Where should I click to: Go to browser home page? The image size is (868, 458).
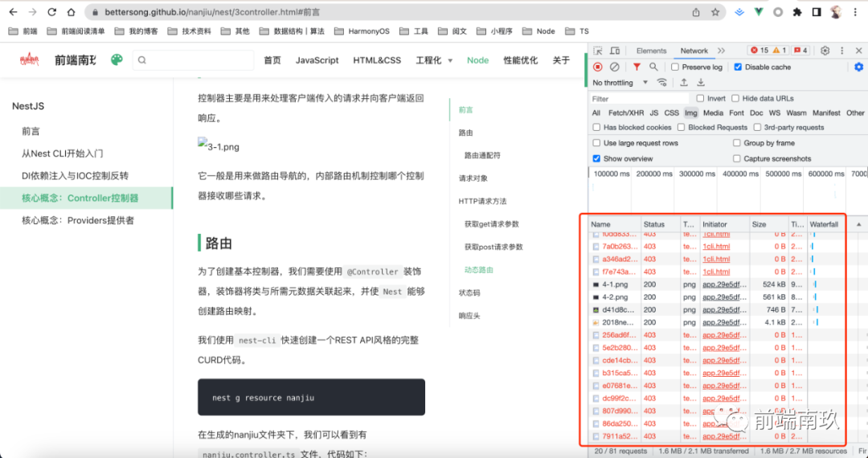pos(71,11)
